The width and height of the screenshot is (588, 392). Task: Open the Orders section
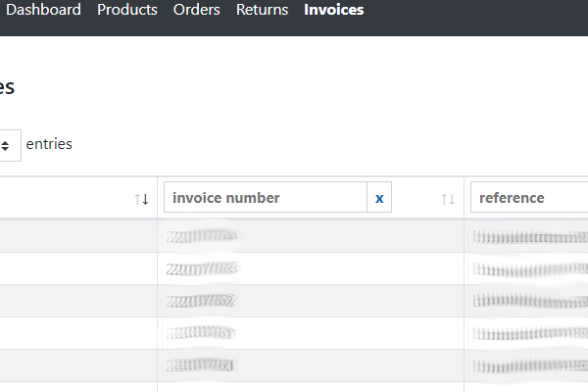(197, 10)
